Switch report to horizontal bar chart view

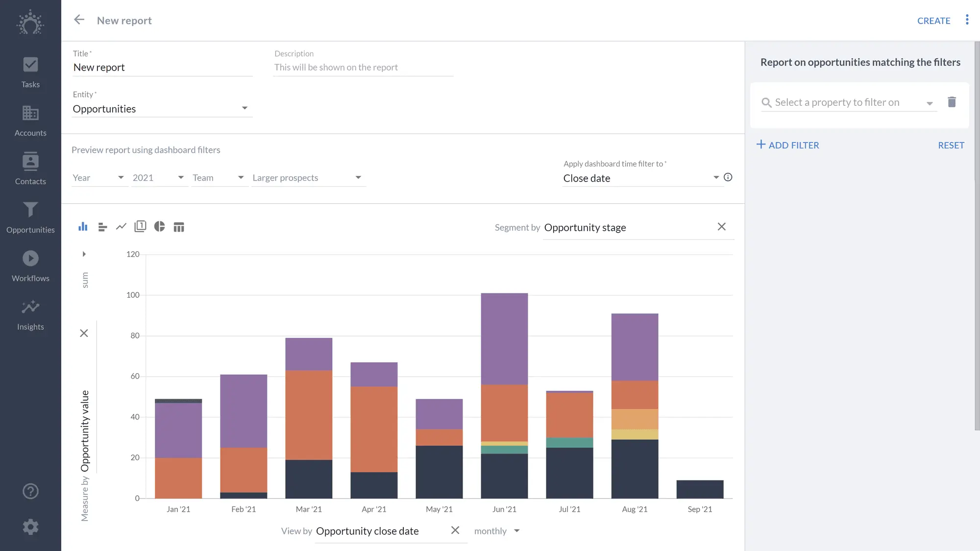pyautogui.click(x=102, y=226)
